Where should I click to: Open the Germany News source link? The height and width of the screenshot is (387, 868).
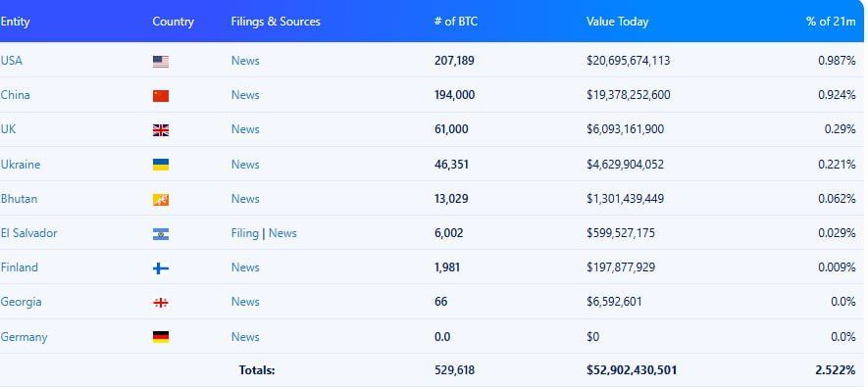point(245,337)
